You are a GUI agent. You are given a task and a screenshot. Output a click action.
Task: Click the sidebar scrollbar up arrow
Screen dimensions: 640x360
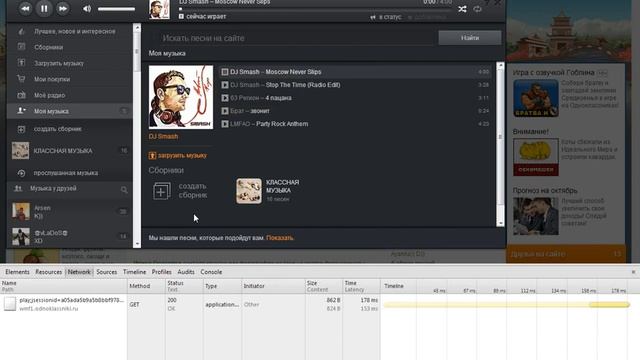tap(137, 28)
